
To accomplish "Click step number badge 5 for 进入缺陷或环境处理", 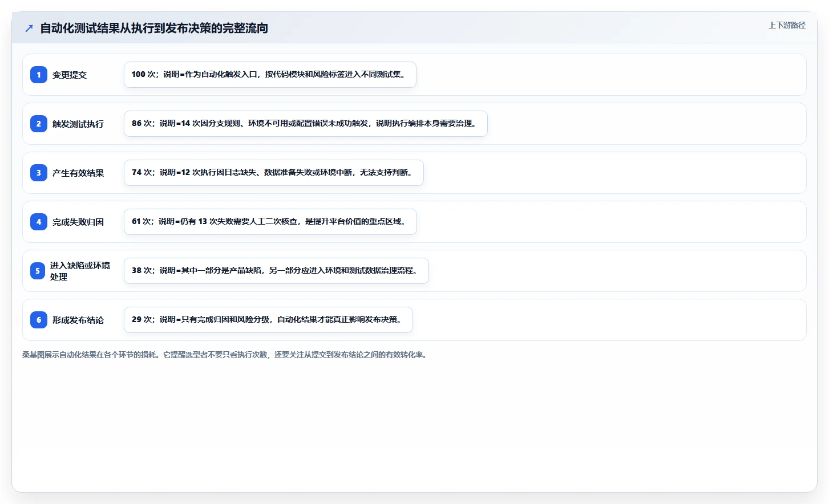I will (x=38, y=271).
